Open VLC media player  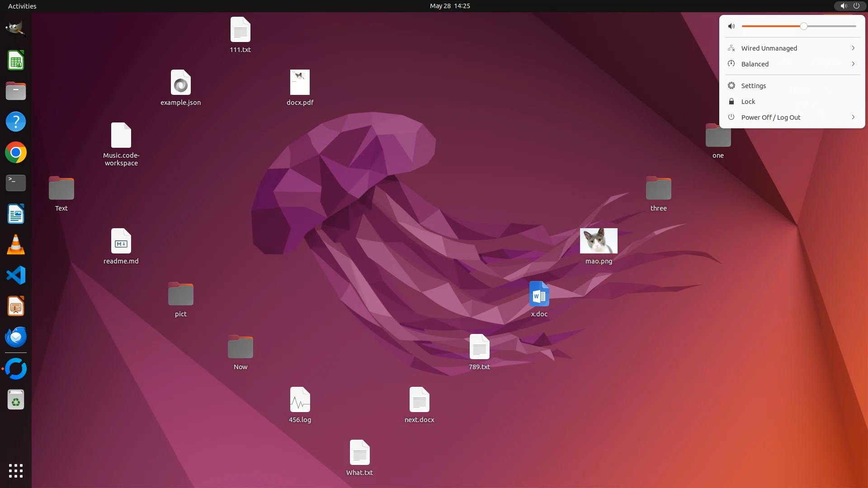15,244
